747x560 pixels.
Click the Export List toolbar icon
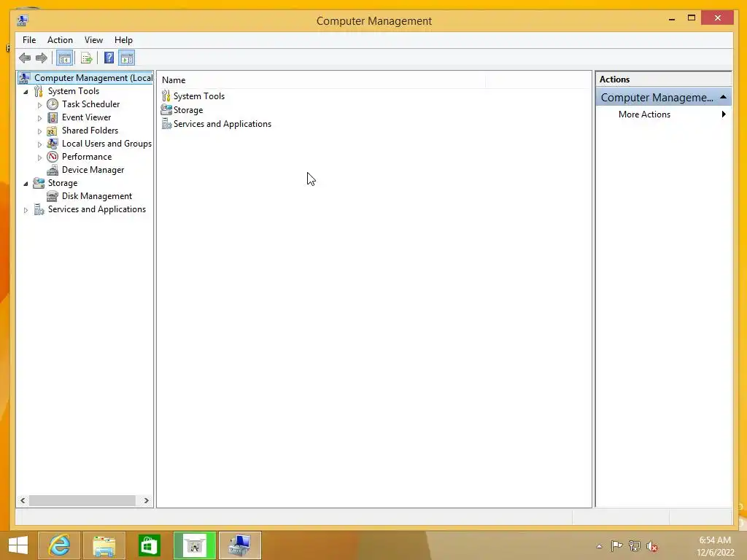86,58
